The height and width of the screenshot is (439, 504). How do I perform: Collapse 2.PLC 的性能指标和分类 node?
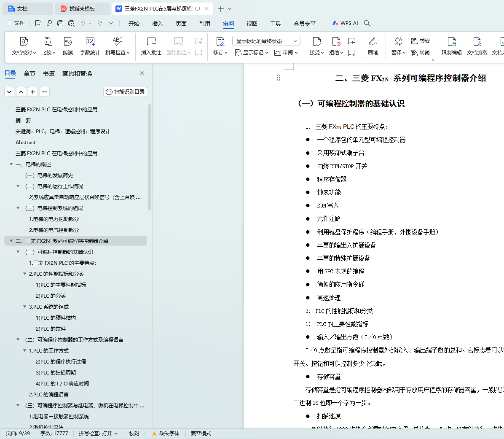[25, 274]
